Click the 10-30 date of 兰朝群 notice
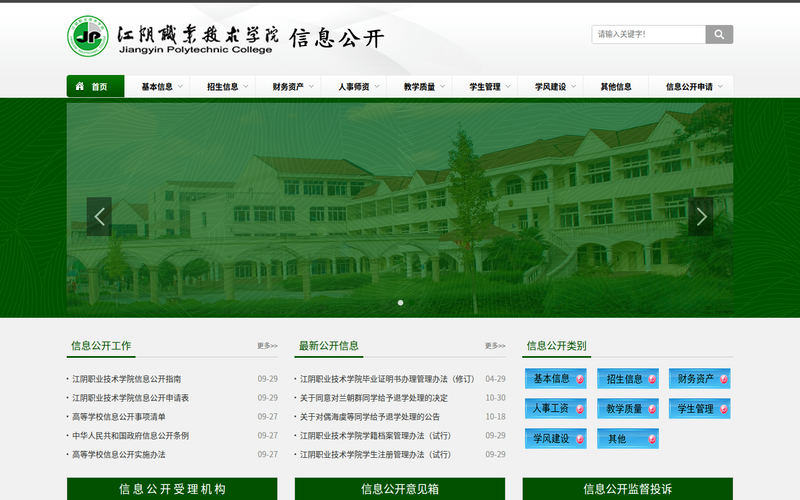 (x=495, y=398)
